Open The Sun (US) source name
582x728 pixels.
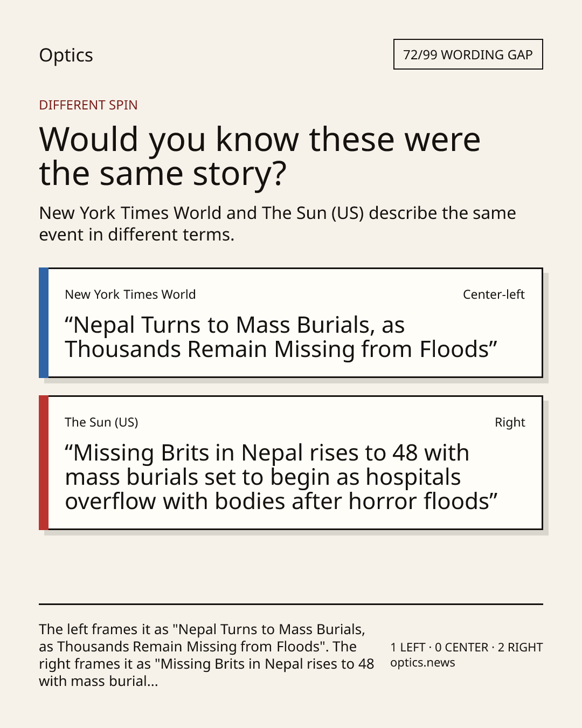click(101, 422)
